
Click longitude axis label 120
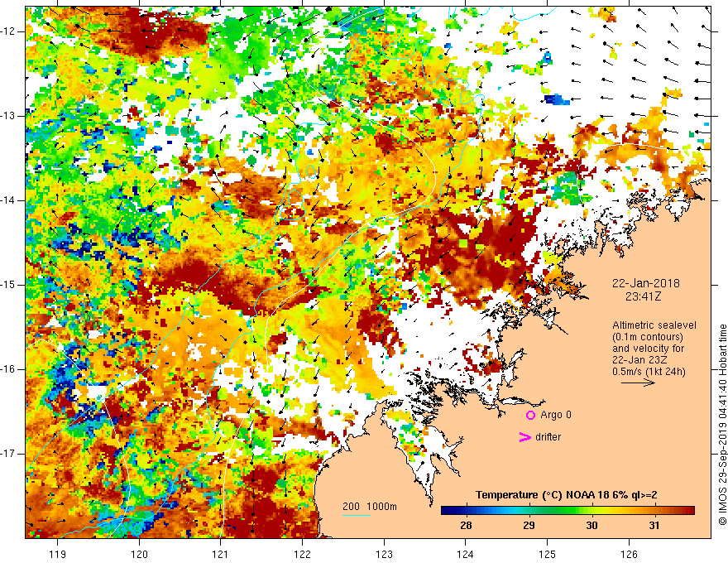coord(139,555)
